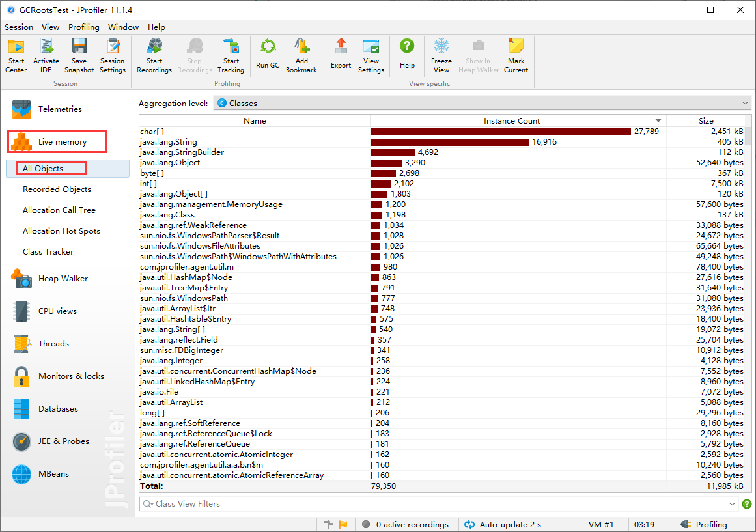Select the java.util.concurrent.atomic.AtomicReferenceArray row
The height and width of the screenshot is (532, 756).
[442, 475]
